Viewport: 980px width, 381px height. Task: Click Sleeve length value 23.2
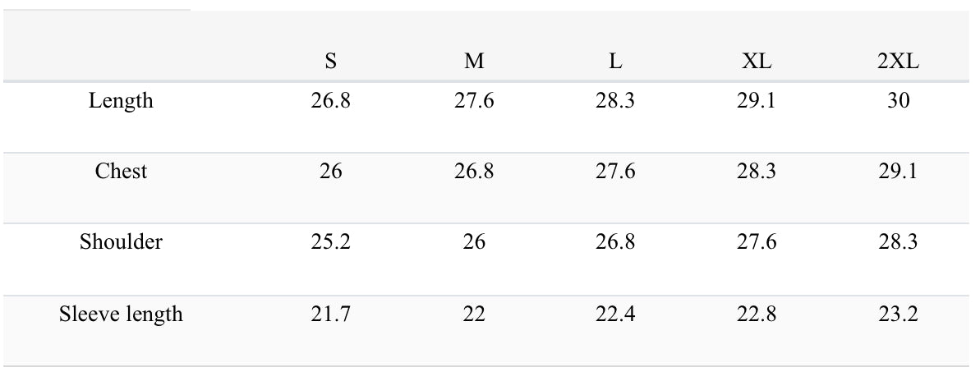pos(898,314)
